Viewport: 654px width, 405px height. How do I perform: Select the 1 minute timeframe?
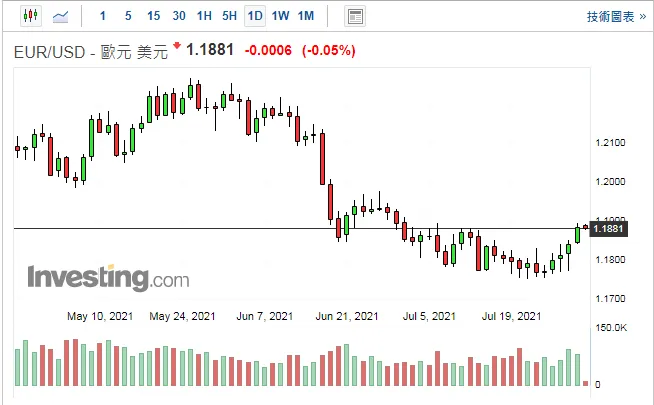tap(103, 16)
